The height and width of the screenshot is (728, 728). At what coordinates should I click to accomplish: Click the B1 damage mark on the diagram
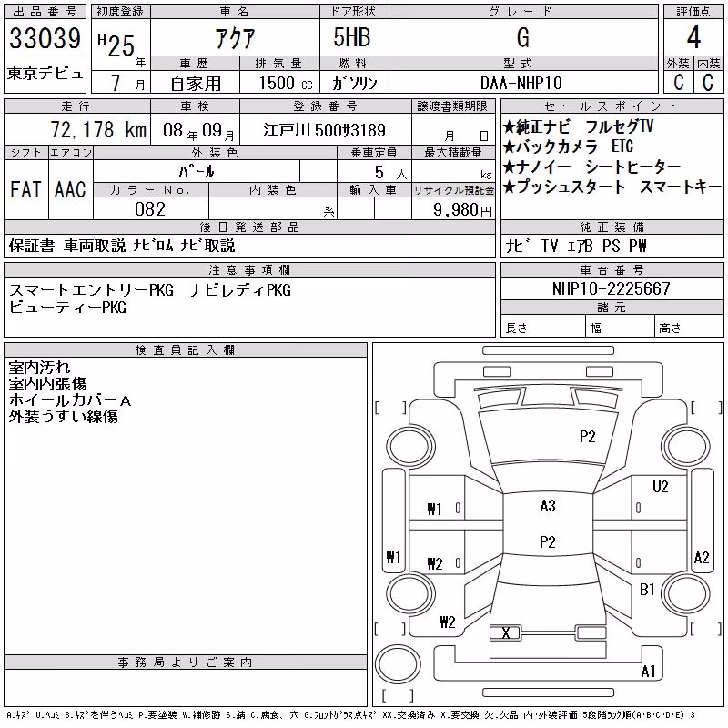point(647,590)
